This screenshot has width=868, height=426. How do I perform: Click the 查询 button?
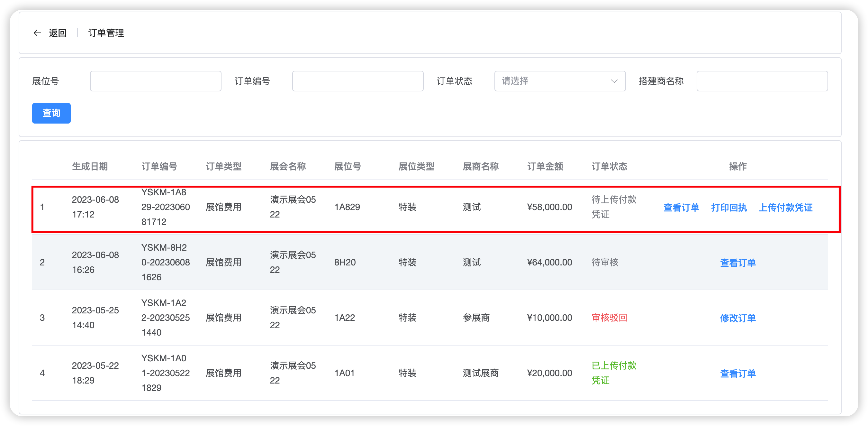[51, 113]
